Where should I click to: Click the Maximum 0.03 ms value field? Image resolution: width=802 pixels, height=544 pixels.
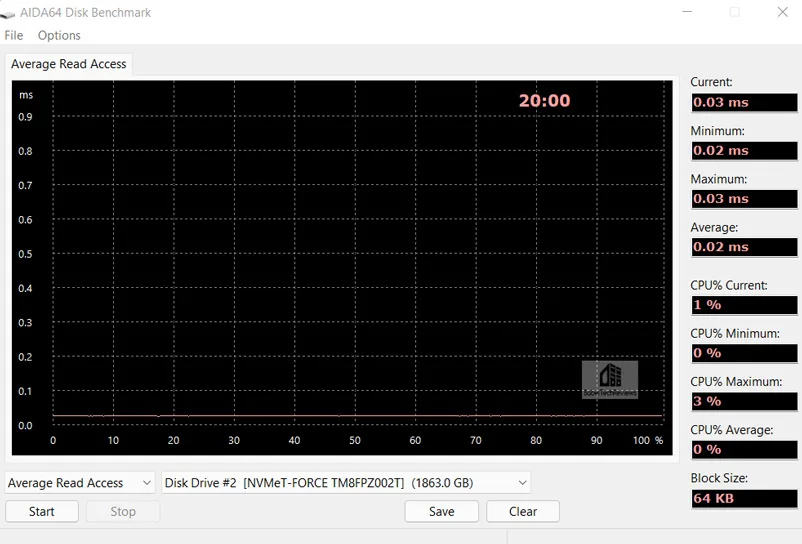[744, 199]
